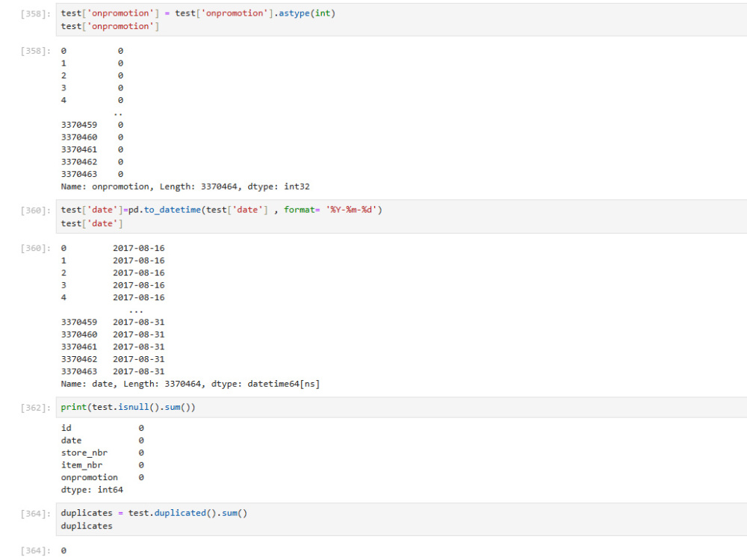Select input prompt [360] of code cell
The image size is (747, 560).
coord(35,211)
